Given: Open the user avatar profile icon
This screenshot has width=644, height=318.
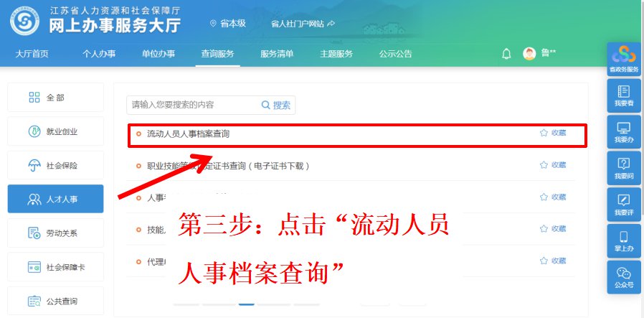Looking at the screenshot, I should (529, 54).
